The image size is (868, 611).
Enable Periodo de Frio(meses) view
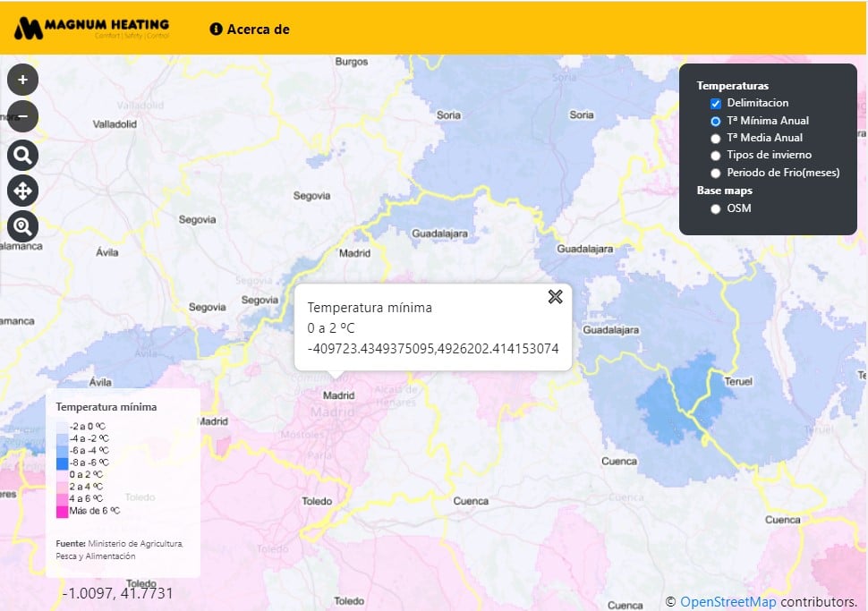[715, 172]
